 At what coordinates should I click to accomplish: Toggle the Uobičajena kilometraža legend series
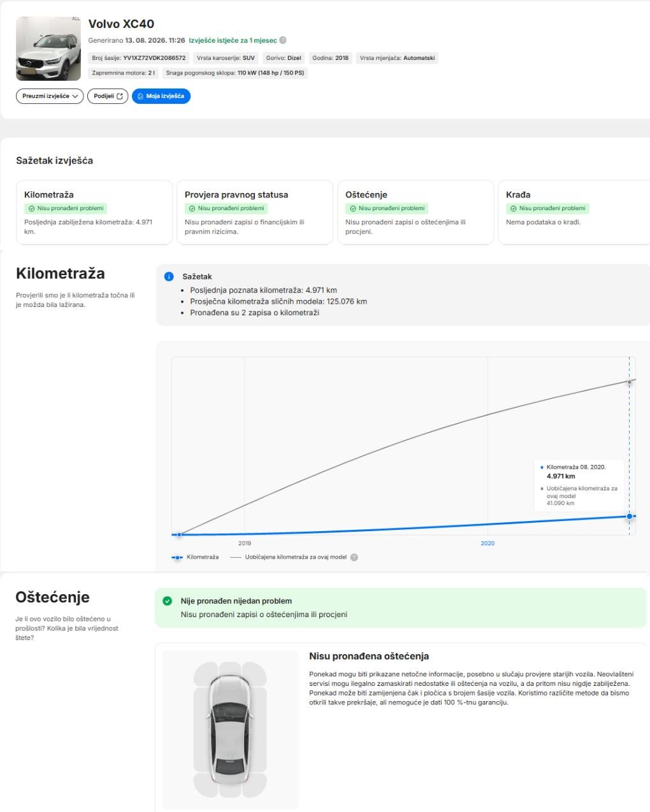[x=289, y=557]
